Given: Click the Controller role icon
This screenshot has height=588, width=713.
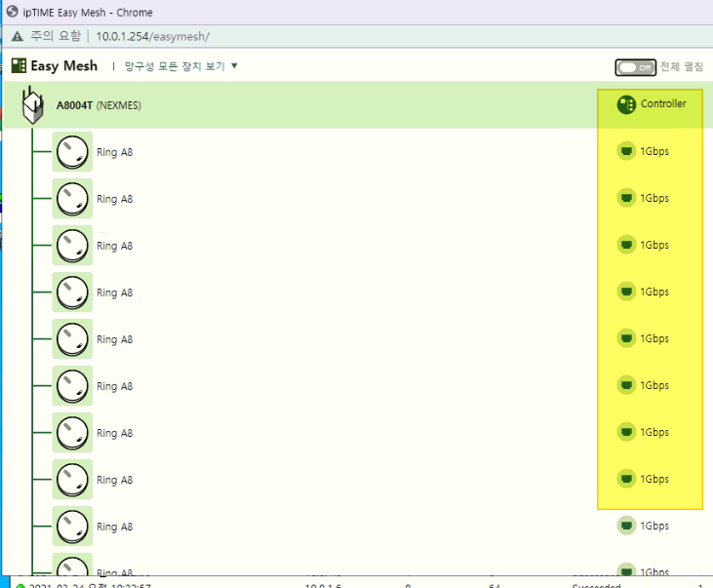Looking at the screenshot, I should (x=626, y=104).
